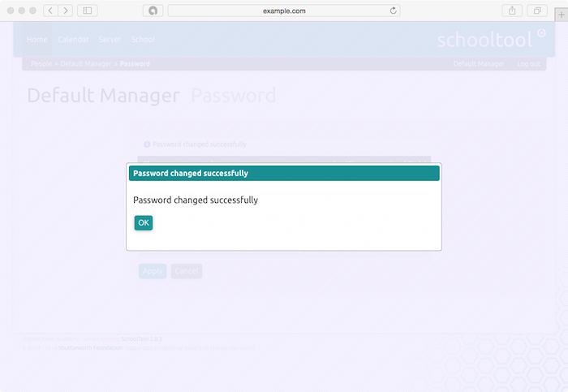Open the Calendar navigation item
This screenshot has width=568, height=392.
tap(73, 40)
